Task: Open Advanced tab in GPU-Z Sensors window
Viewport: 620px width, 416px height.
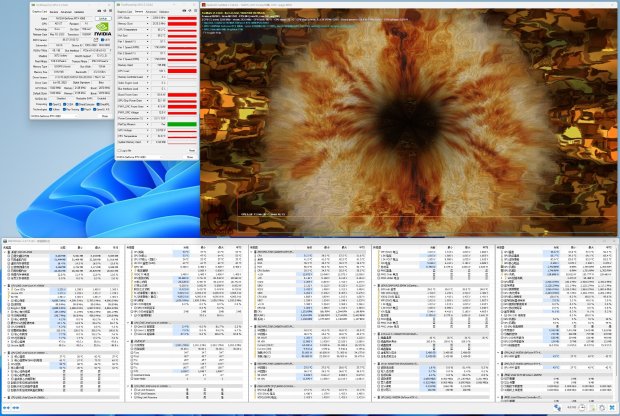Action: click(151, 11)
